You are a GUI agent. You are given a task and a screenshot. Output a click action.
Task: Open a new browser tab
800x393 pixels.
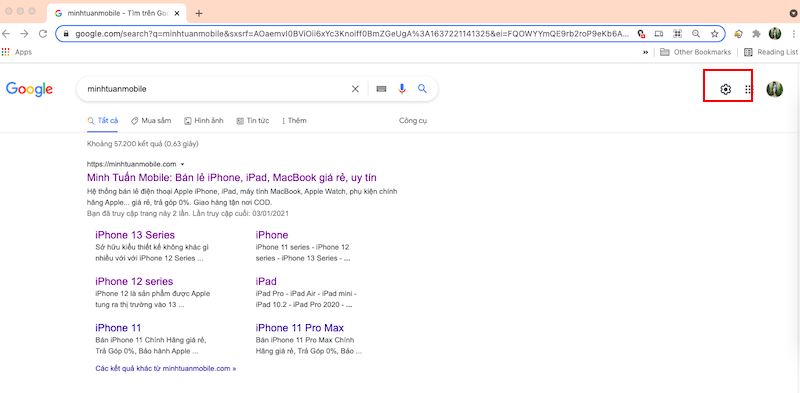[199, 13]
